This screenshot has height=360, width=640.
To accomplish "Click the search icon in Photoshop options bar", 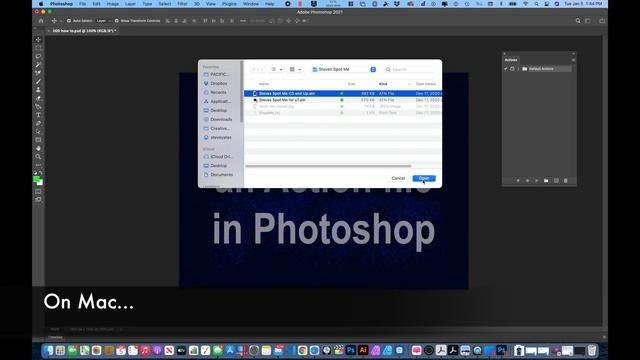I will (x=578, y=21).
